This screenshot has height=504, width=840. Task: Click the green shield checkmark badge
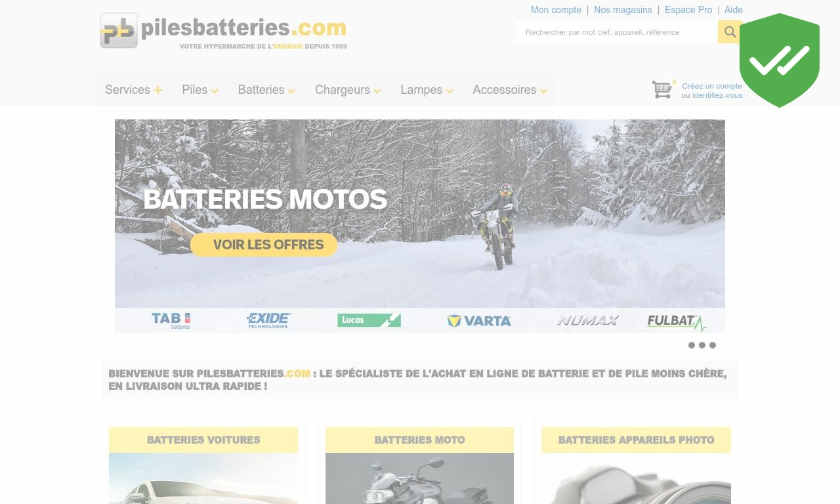coord(780,60)
